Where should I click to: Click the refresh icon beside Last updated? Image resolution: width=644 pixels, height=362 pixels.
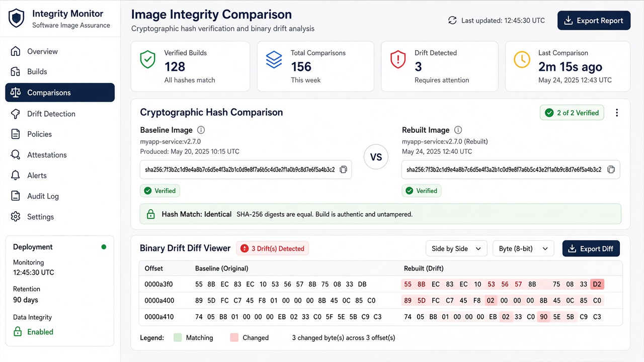point(452,21)
